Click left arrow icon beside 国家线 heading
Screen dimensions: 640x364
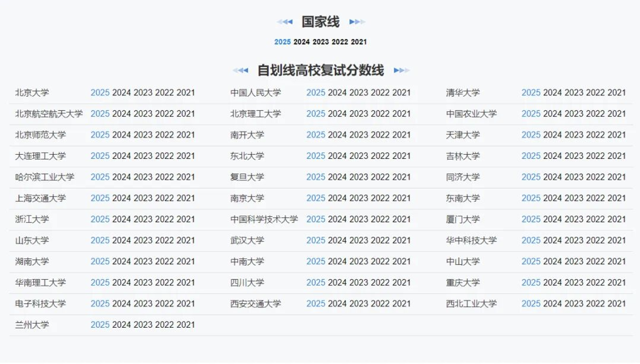[285, 22]
